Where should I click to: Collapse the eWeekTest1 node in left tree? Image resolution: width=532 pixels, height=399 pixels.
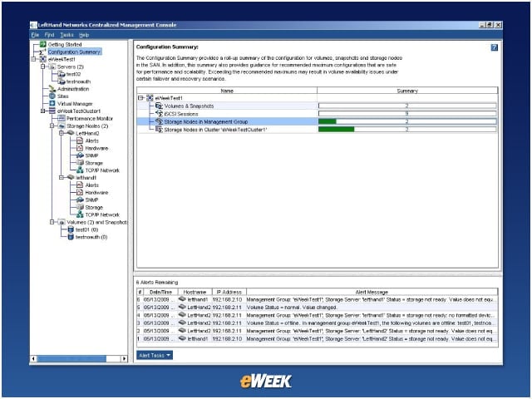[33, 59]
